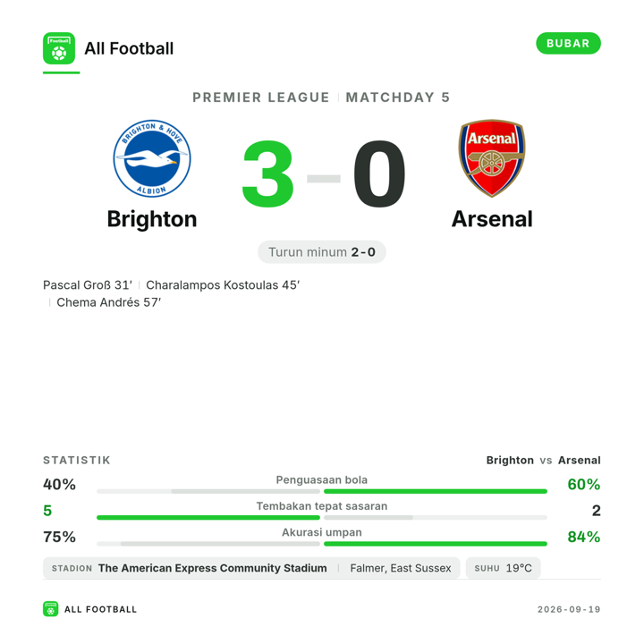Click the Arsenal club crest

(x=492, y=158)
